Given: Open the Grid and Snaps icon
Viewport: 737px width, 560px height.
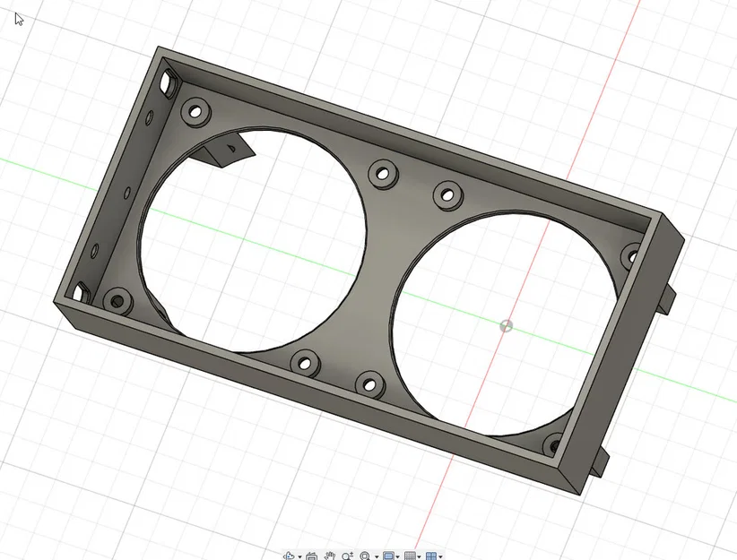Looking at the screenshot, I should pyautogui.click(x=410, y=556).
